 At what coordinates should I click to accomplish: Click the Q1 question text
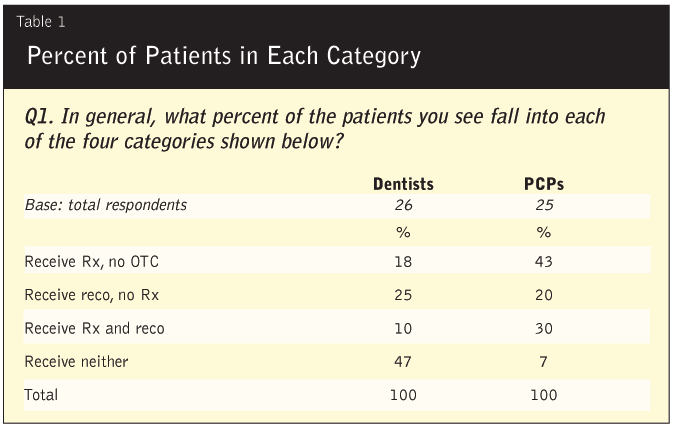(x=316, y=130)
